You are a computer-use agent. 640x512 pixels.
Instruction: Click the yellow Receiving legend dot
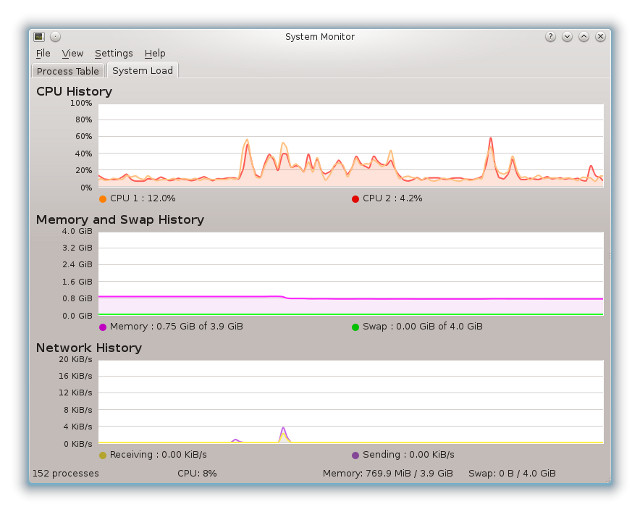103,455
